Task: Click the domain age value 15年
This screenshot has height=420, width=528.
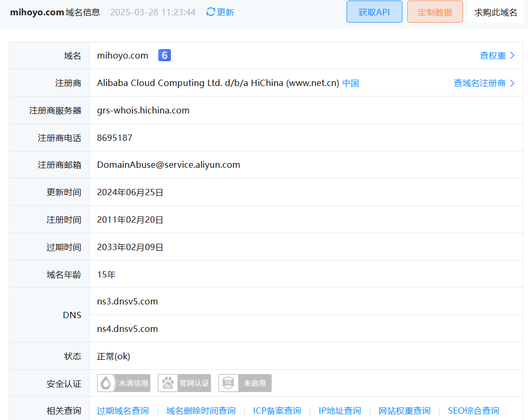Action: [107, 274]
